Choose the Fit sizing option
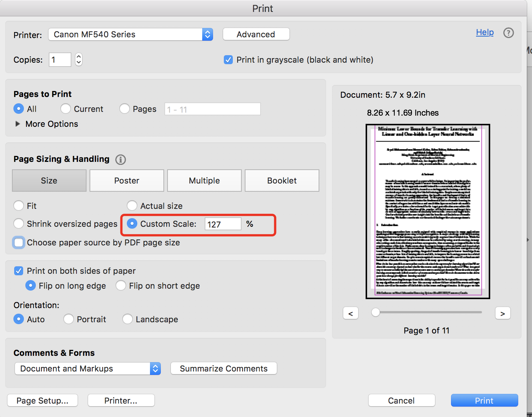Screen dimensions: 532x417 point(19,206)
